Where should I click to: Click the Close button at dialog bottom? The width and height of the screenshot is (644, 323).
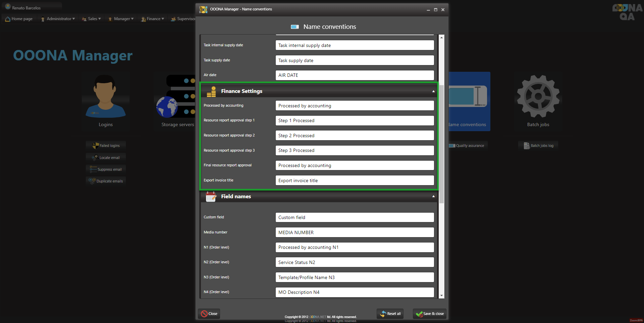coord(209,314)
